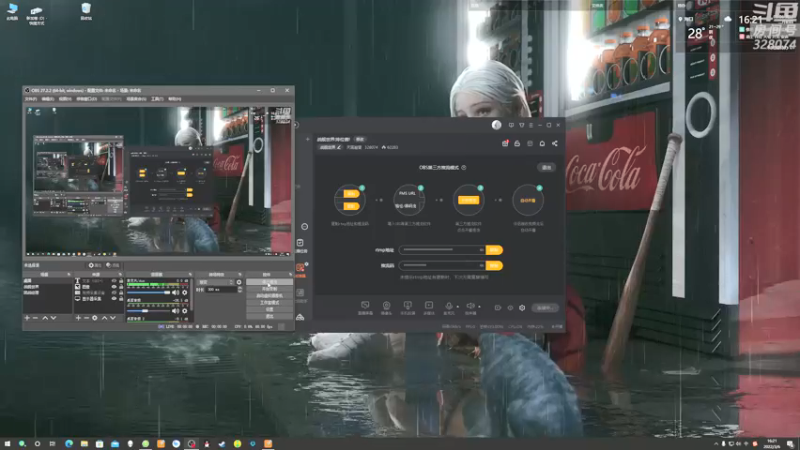Image resolution: width=800 pixels, height=450 pixels.
Task: Open the hamburger menu in companion title bar
Action: coord(531,125)
